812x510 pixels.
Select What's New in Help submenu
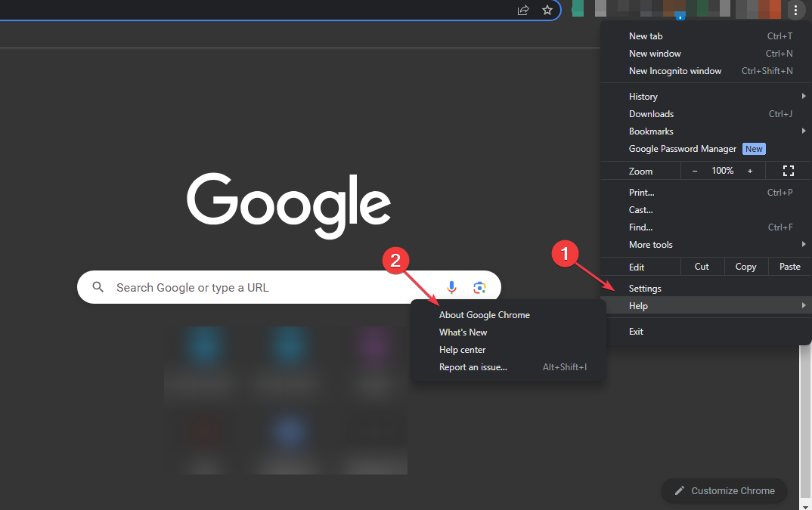(509, 332)
